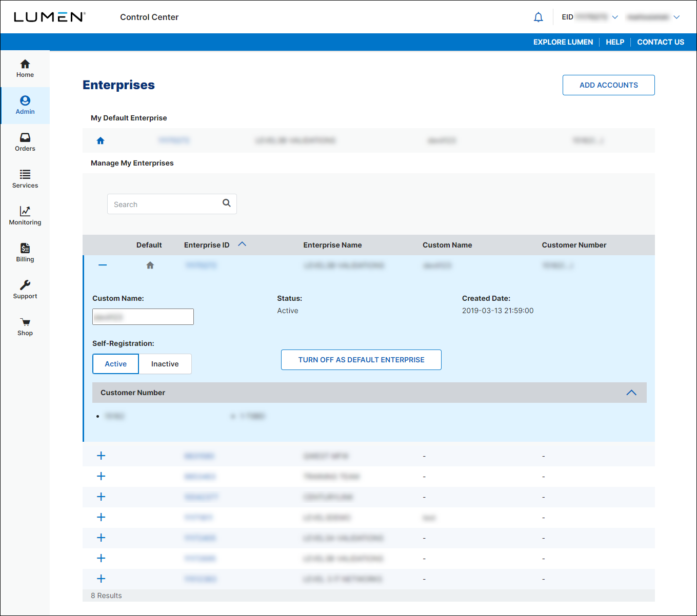
Task: Click the Custom Name input field
Action: point(143,317)
